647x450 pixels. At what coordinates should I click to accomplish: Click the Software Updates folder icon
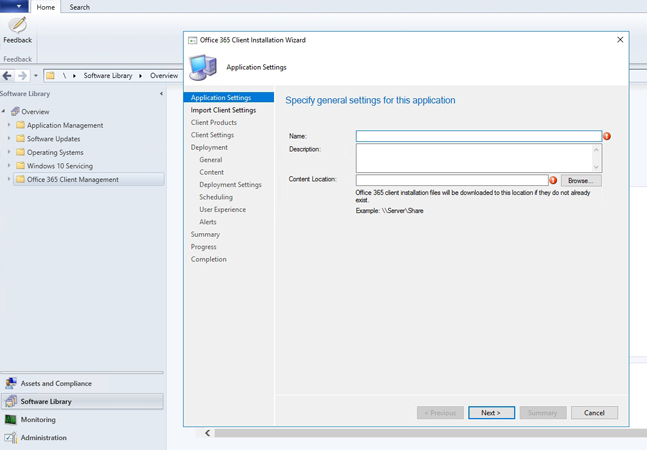[20, 139]
